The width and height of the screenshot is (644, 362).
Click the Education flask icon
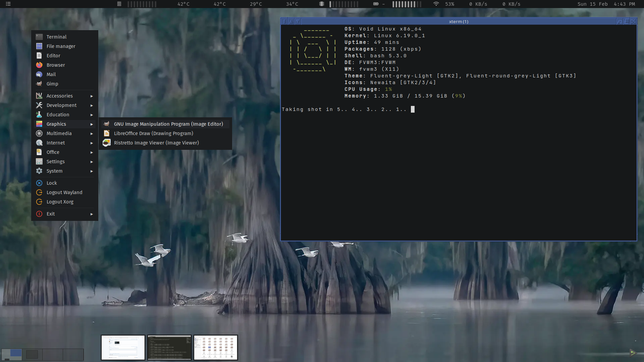click(39, 115)
